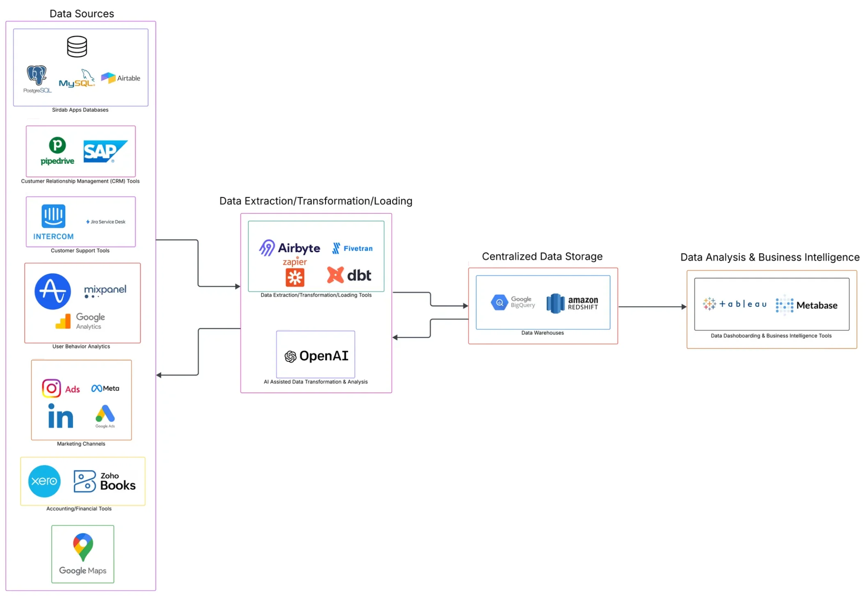Image resolution: width=868 pixels, height=596 pixels.
Task: Select the dbt logo
Action: (x=349, y=275)
